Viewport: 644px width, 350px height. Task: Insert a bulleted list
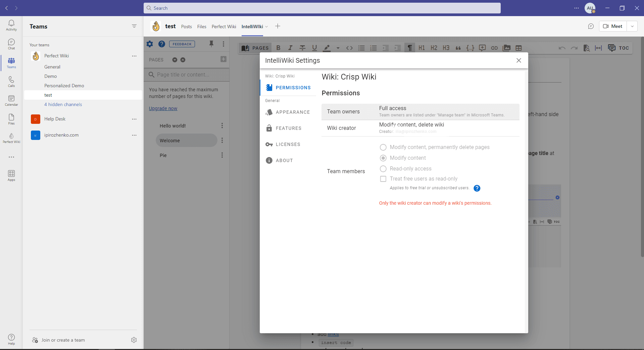pos(361,48)
